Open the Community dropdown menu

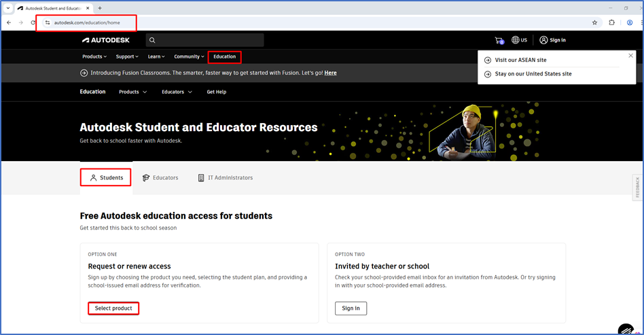tap(189, 56)
